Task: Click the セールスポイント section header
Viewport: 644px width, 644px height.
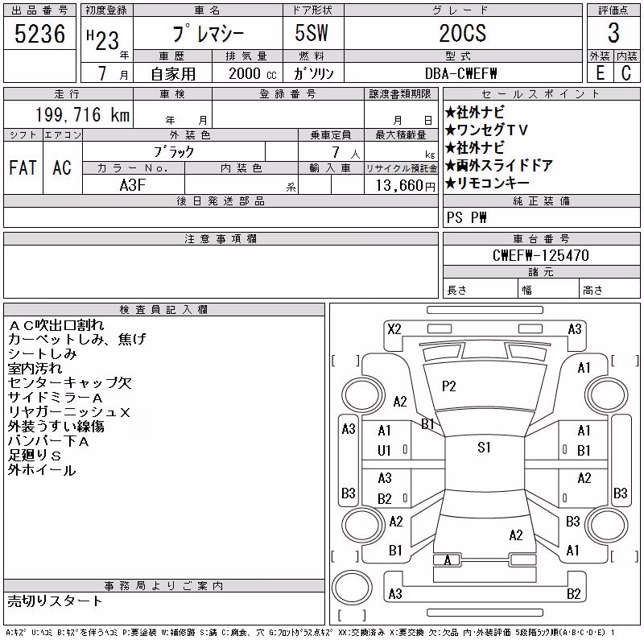Action: (541, 93)
